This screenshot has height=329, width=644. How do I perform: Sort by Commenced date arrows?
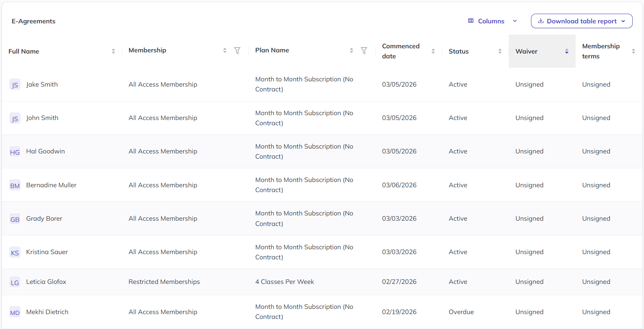[433, 51]
